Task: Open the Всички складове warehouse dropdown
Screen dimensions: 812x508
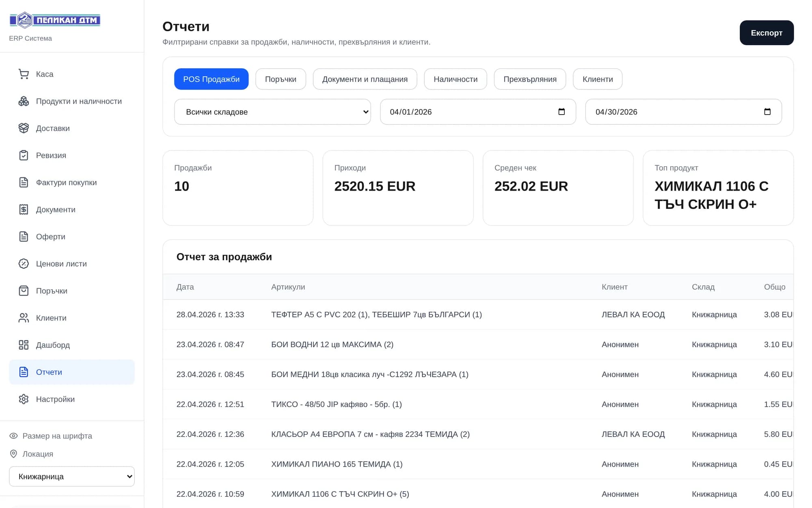Action: [272, 112]
